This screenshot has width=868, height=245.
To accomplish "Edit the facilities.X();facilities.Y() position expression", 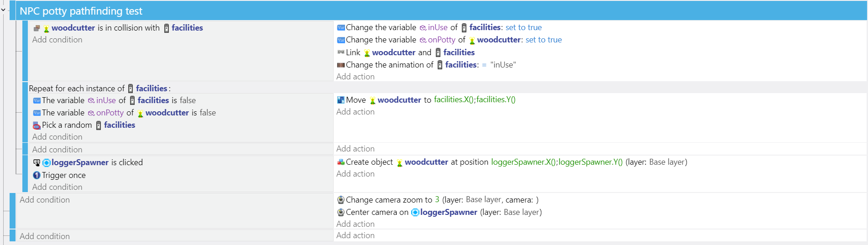I will [475, 99].
